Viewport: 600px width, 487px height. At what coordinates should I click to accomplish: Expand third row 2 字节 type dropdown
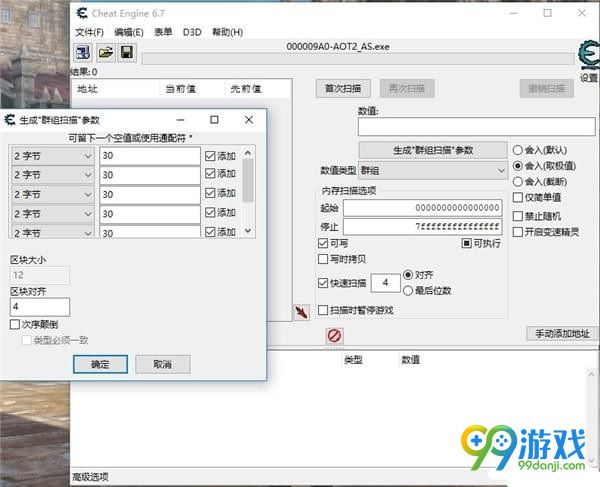tap(52, 194)
